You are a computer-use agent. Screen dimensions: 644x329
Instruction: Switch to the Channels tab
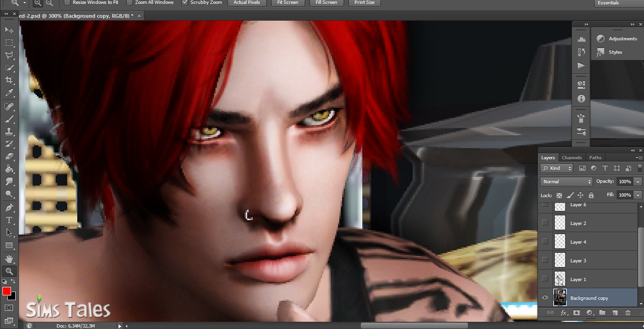[x=572, y=157]
